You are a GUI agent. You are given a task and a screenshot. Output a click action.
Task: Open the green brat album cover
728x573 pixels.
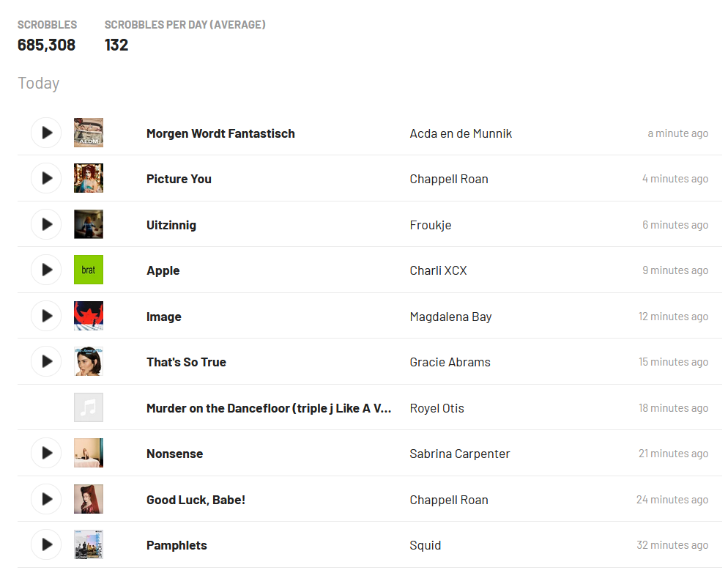pyautogui.click(x=89, y=270)
